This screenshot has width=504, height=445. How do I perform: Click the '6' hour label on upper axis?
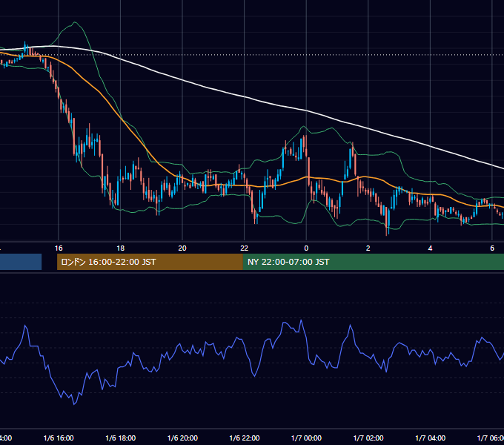[x=492, y=248]
